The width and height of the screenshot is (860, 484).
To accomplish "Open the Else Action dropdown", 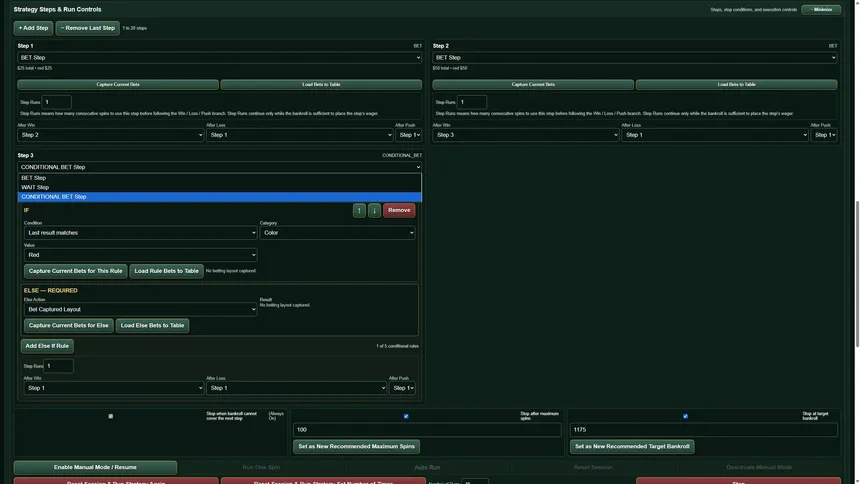I will pos(140,309).
